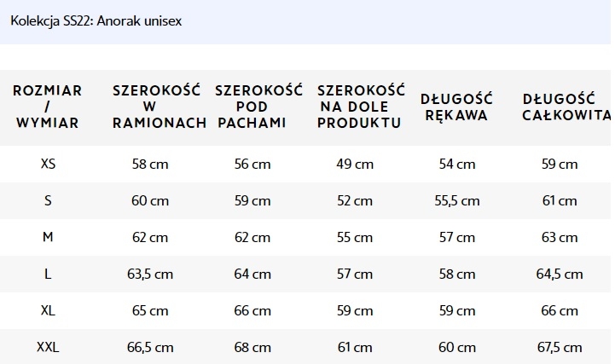Select the ROZMIAR / WYMIAR column header
This screenshot has width=615, height=364.
pyautogui.click(x=48, y=107)
